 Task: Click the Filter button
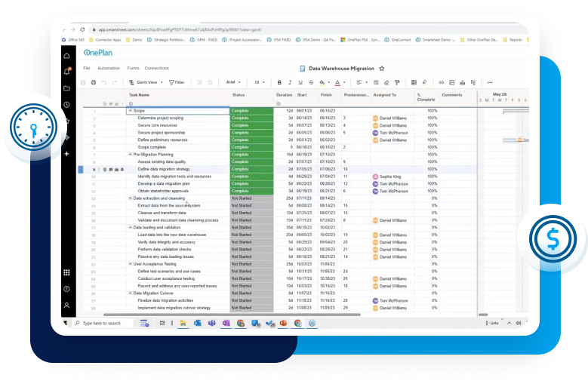tap(177, 82)
